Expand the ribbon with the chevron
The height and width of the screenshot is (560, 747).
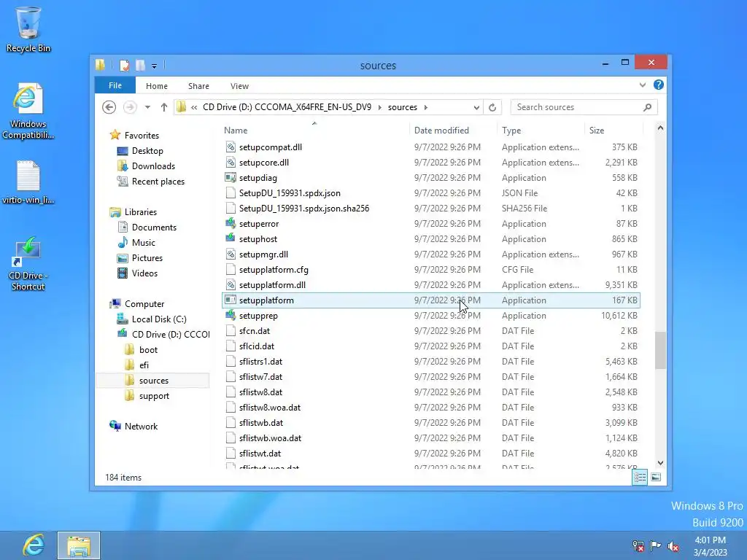click(x=643, y=85)
